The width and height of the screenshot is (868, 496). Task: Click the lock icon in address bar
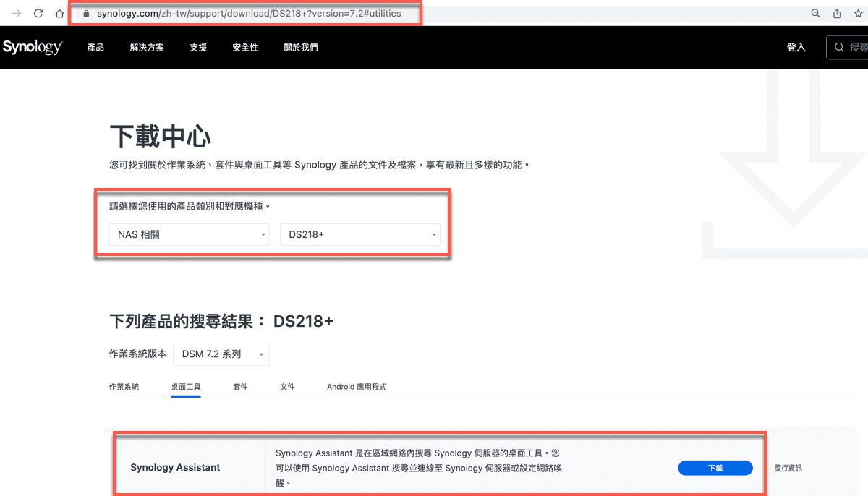(x=87, y=14)
